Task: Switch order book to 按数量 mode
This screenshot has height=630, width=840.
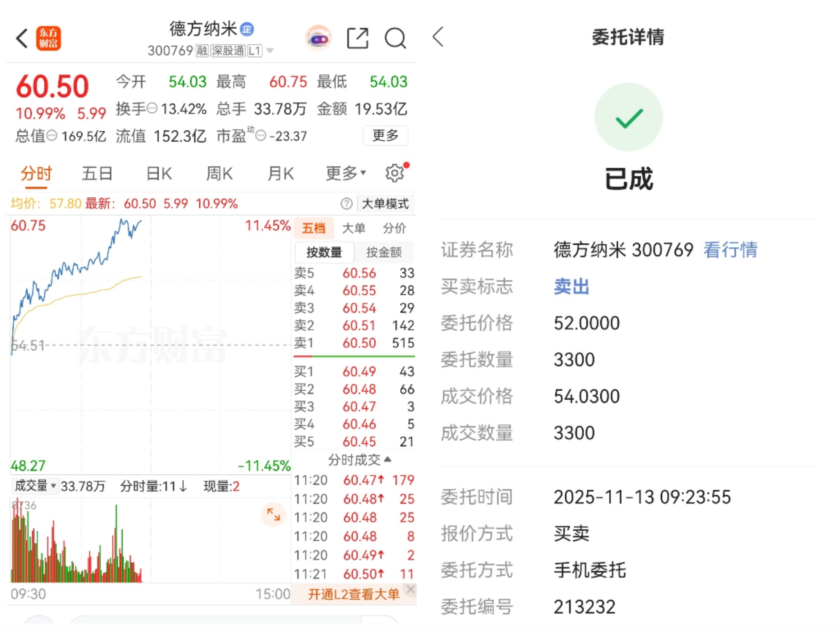Action: tap(324, 252)
